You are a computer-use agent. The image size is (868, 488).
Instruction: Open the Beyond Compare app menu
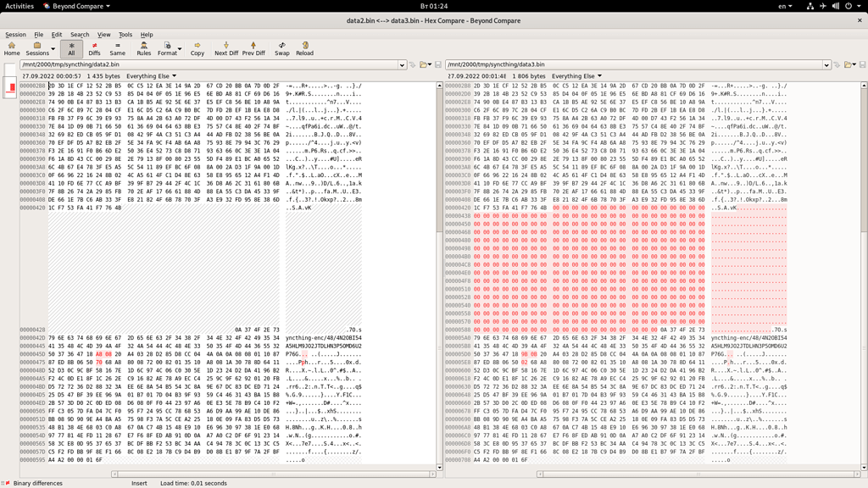pyautogui.click(x=77, y=6)
